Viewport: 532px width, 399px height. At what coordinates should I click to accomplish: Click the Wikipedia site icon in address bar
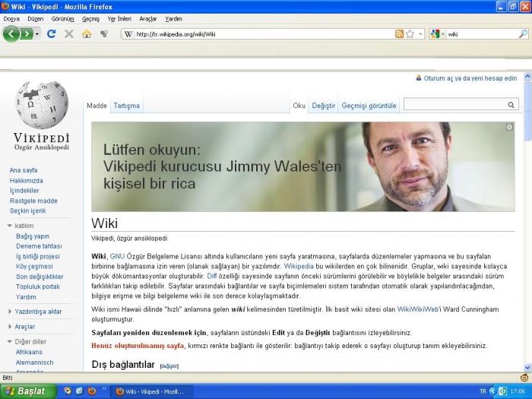[x=128, y=34]
